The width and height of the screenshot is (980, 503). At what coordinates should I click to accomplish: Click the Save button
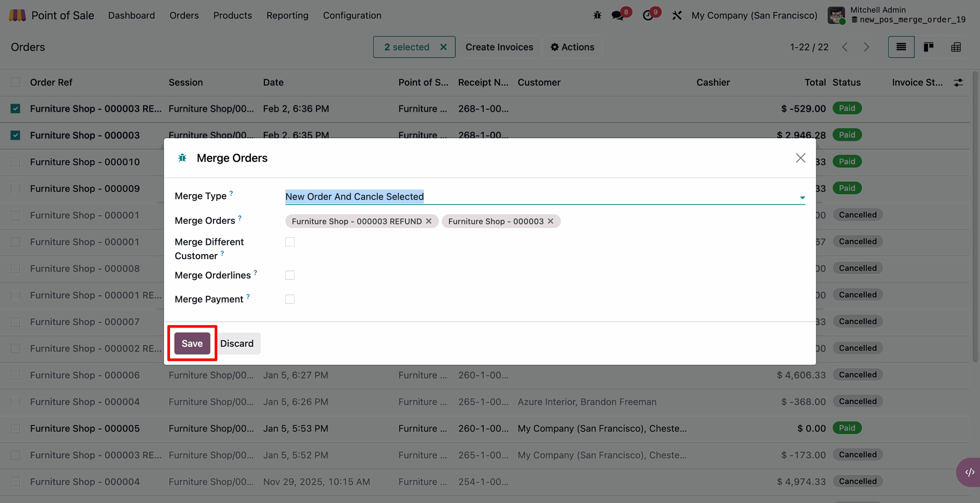coord(192,343)
